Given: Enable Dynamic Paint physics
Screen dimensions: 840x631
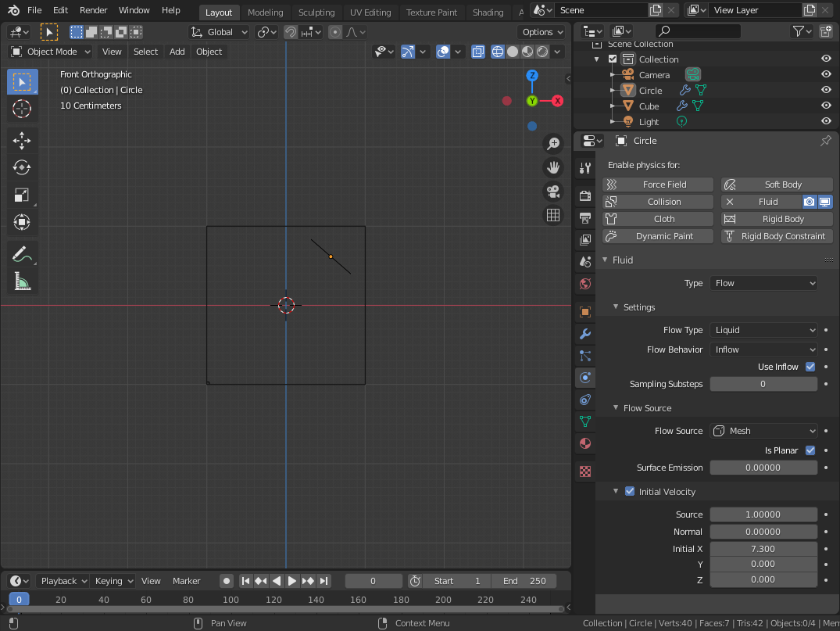Looking at the screenshot, I should [x=658, y=236].
